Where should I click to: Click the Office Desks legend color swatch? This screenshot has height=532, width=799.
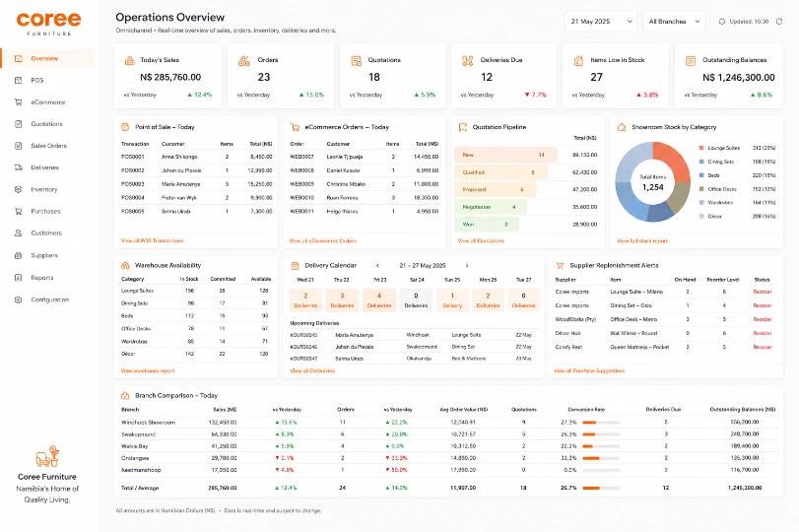point(701,189)
